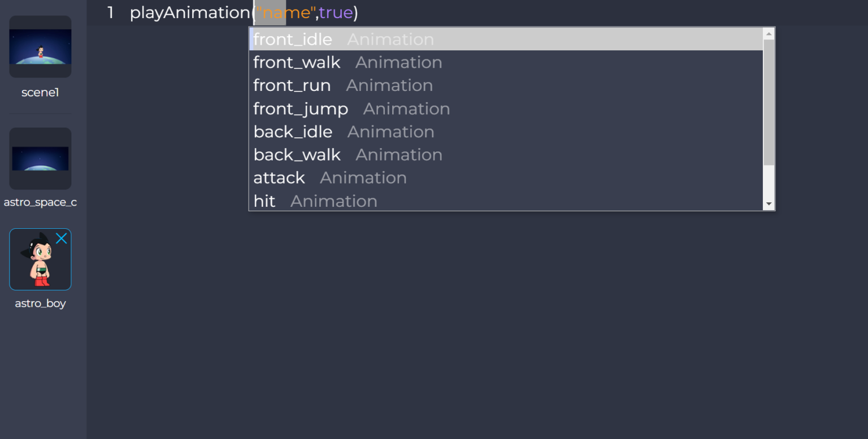Click the playAnimation function name

click(190, 12)
